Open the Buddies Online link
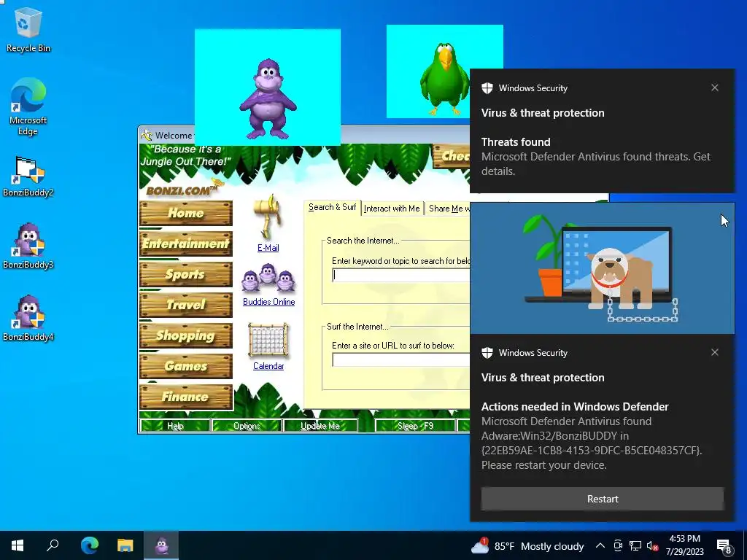 (268, 302)
